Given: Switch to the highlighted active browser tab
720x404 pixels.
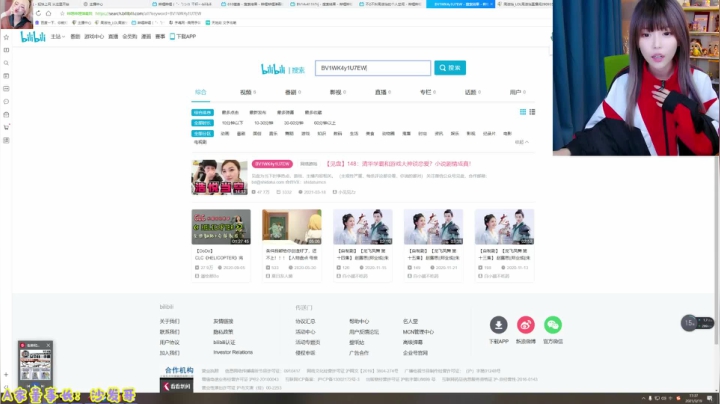Looking at the screenshot, I should click(461, 4).
